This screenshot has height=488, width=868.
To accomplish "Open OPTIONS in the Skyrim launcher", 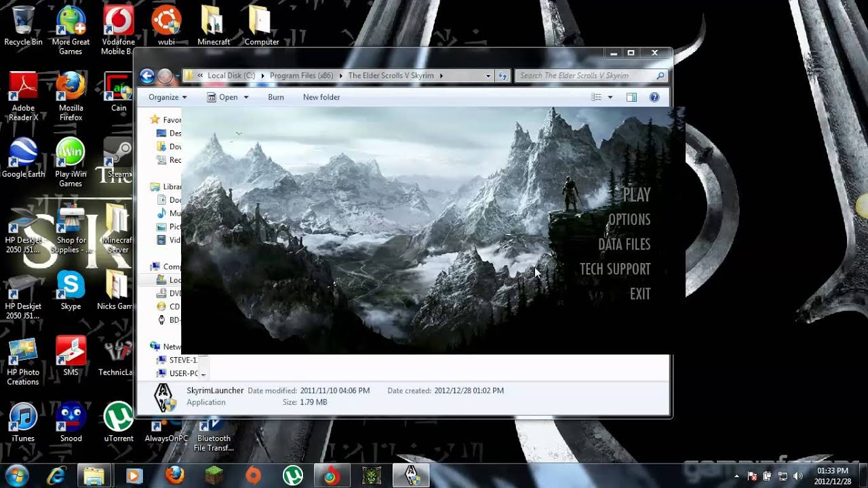I will [x=629, y=220].
